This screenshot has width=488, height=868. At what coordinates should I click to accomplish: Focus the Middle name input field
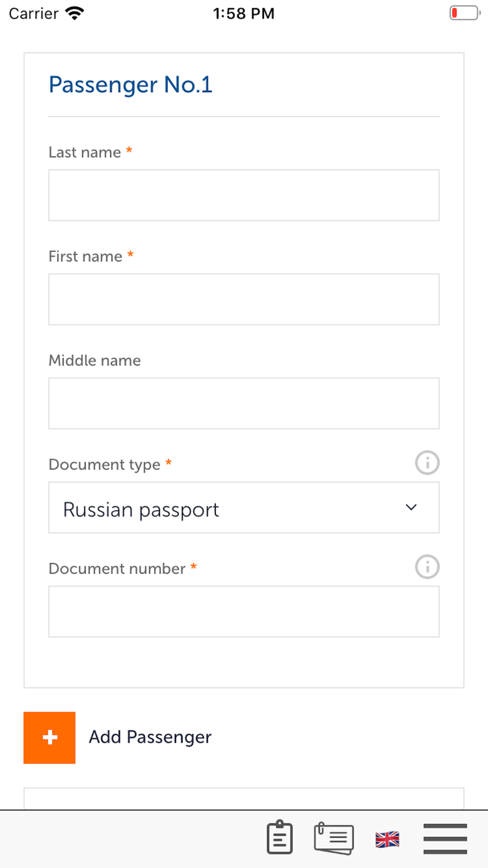pos(244,403)
